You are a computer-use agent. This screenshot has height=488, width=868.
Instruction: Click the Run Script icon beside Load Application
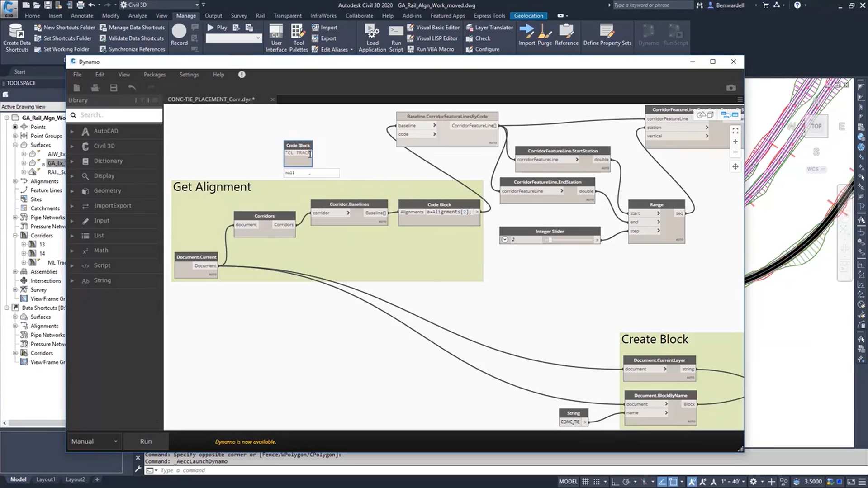396,31
